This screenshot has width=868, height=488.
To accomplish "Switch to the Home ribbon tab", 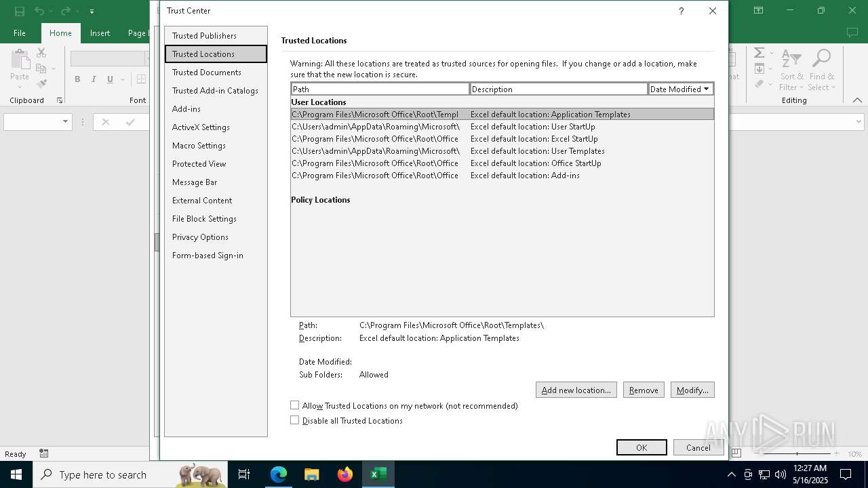I will pos(60,33).
